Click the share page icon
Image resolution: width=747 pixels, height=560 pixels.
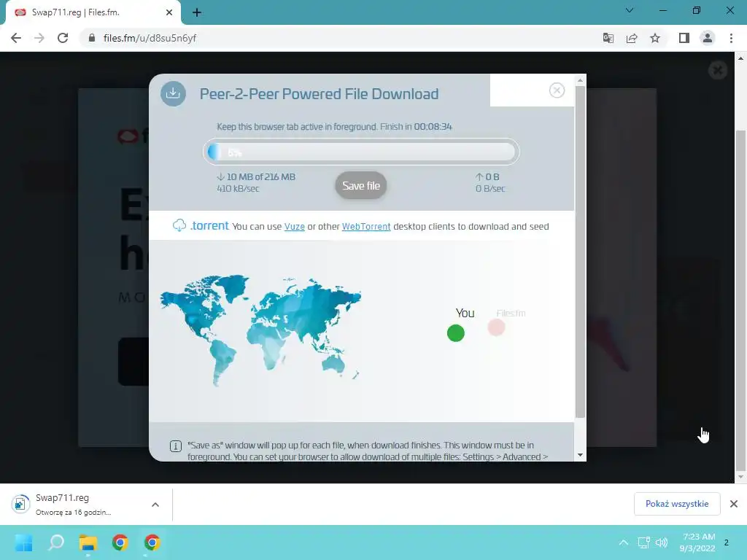click(x=632, y=38)
